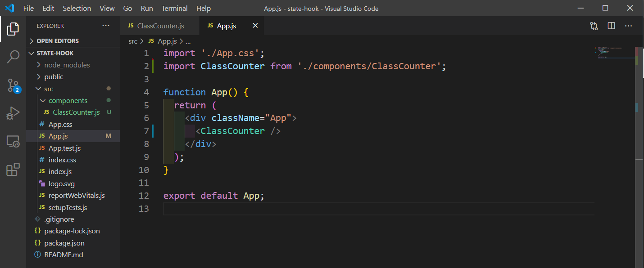
Task: Open the Go menu
Action: pos(128,8)
